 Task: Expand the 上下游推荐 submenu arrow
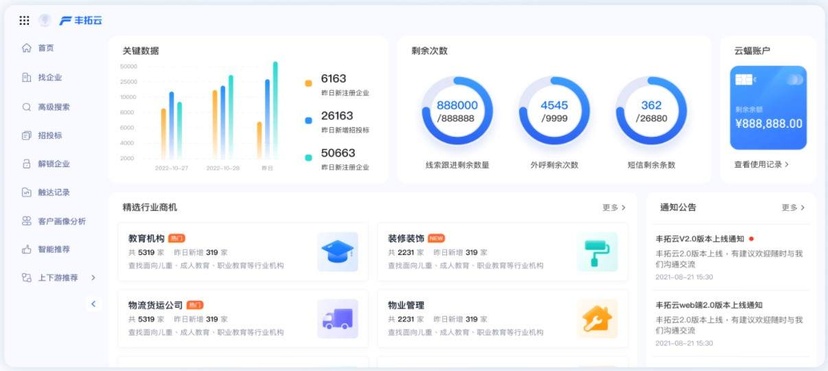93,278
